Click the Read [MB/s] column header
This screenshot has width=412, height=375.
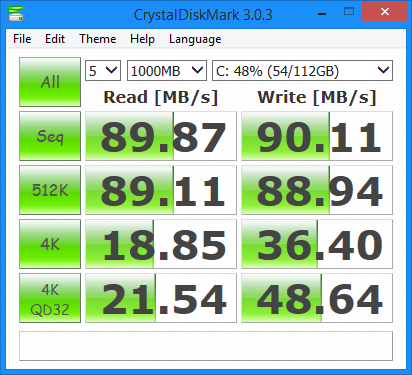tap(161, 97)
